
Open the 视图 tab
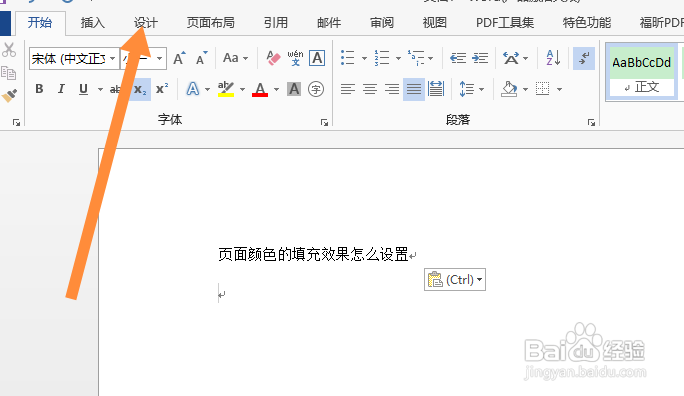[x=434, y=23]
